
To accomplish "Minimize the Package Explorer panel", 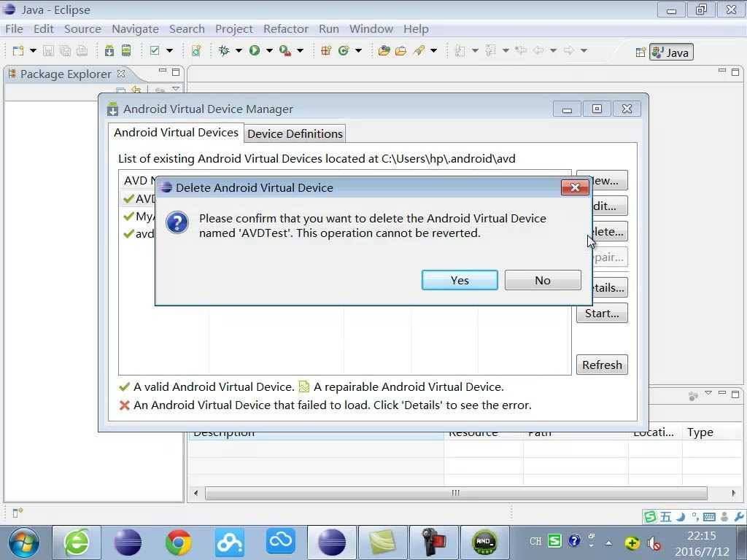I will [163, 71].
